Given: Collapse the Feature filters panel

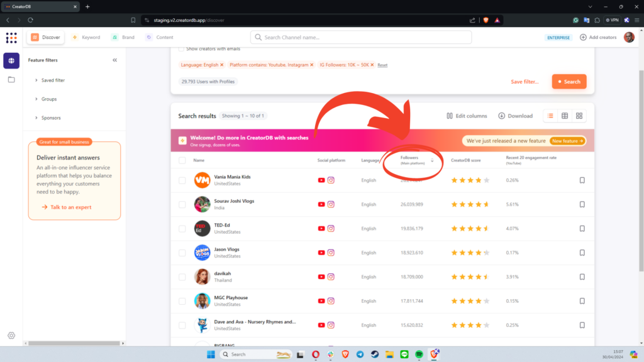Looking at the screenshot, I should coord(114,60).
